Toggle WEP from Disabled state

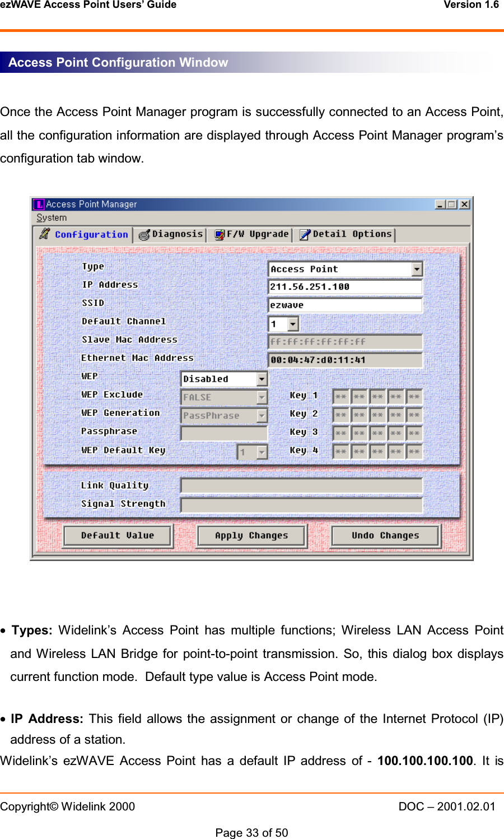coord(261,379)
